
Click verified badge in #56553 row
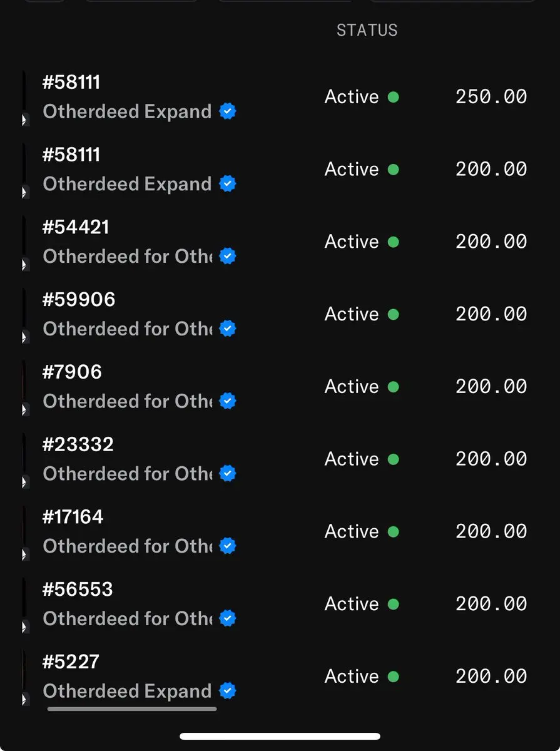[x=228, y=619]
